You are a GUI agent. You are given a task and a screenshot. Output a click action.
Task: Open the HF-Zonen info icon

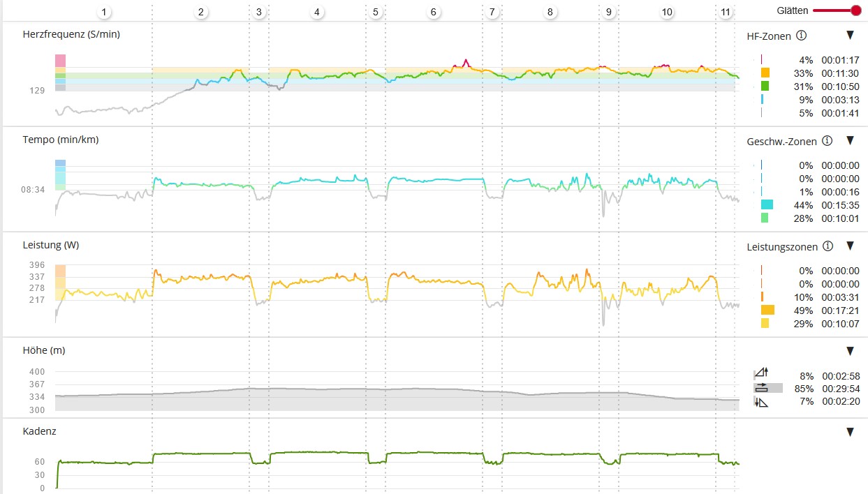[x=801, y=36]
